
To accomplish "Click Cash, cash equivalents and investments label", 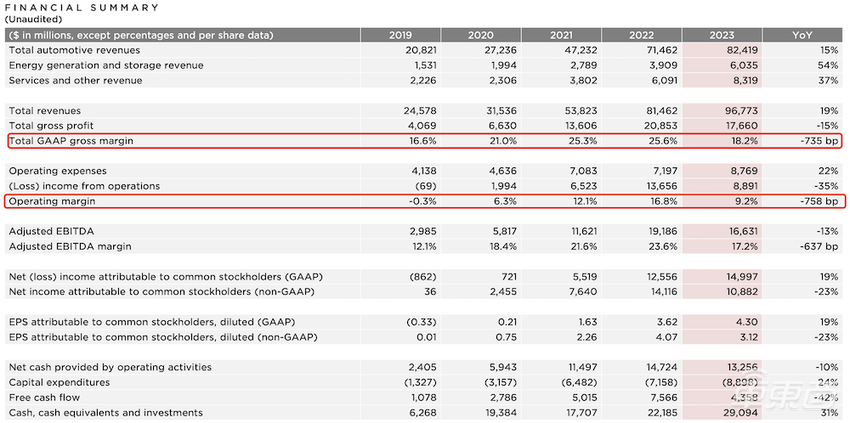I will pyautogui.click(x=106, y=413).
